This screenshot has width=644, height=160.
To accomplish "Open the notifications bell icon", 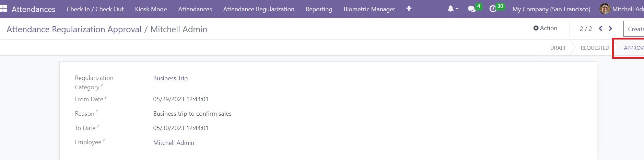I will [450, 9].
